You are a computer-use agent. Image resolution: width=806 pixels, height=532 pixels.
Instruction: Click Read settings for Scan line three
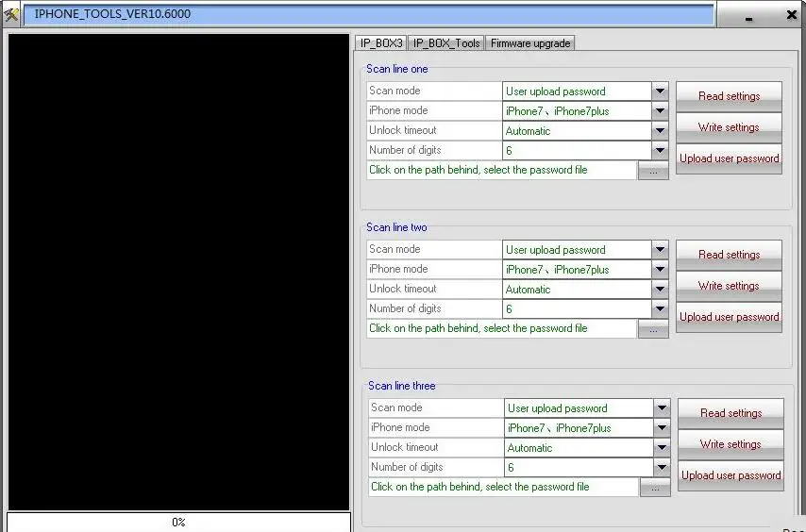(x=730, y=413)
